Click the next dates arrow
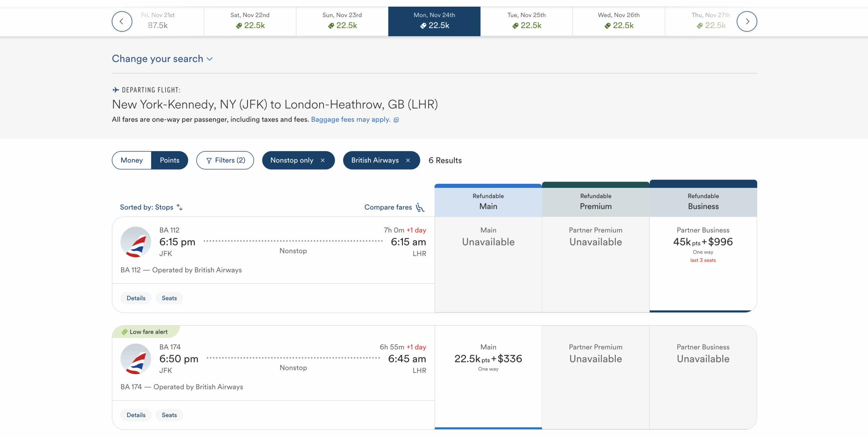This screenshot has height=438, width=868. (747, 21)
